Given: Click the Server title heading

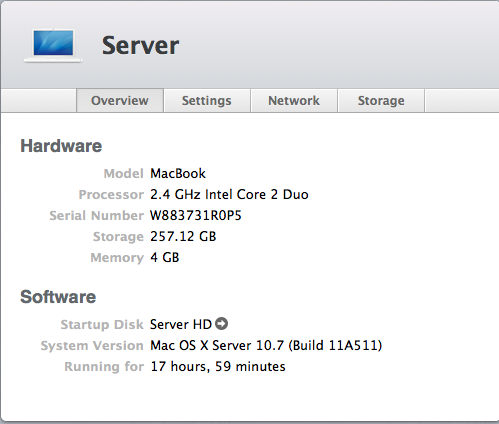Looking at the screenshot, I should 140,45.
